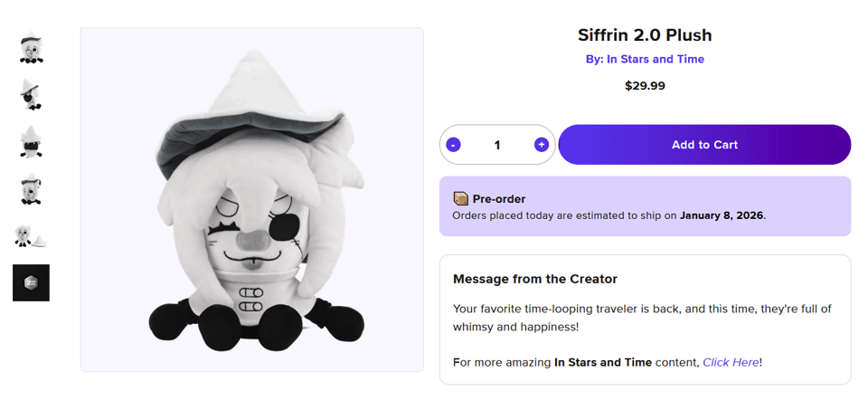Click the Pre-order heading text
Image resolution: width=868 pixels, height=401 pixels.
pos(498,199)
